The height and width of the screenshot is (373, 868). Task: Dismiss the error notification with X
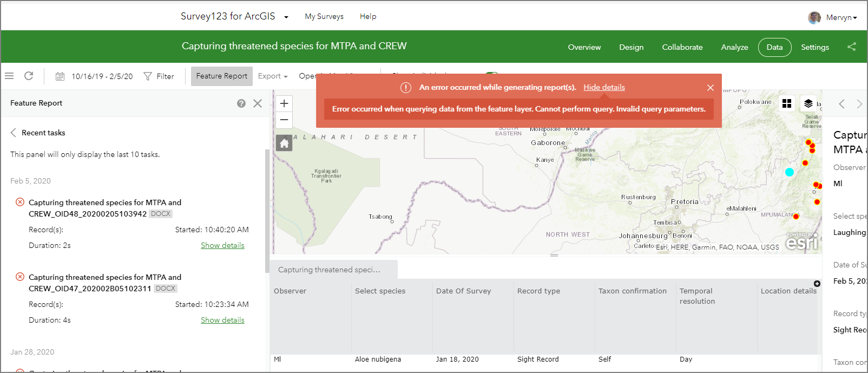(x=711, y=88)
